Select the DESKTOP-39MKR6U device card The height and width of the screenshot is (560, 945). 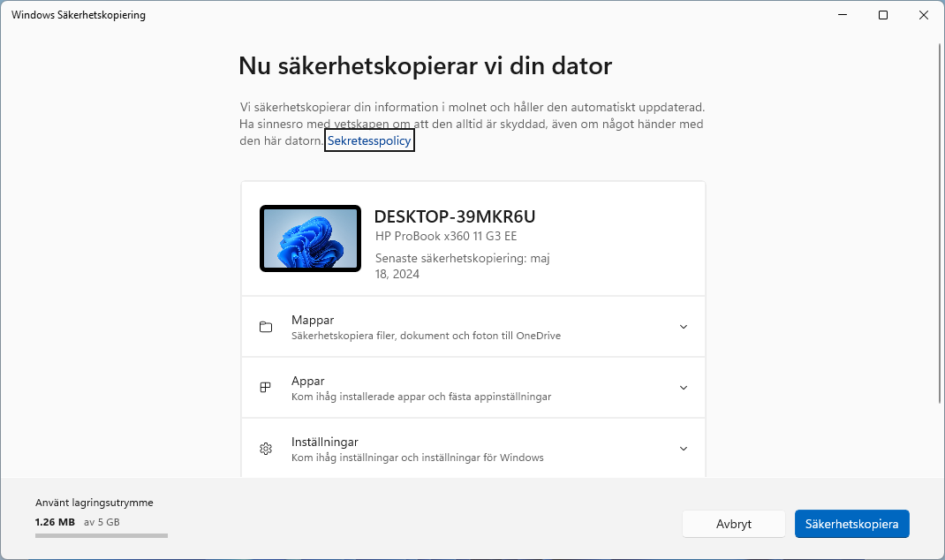473,238
